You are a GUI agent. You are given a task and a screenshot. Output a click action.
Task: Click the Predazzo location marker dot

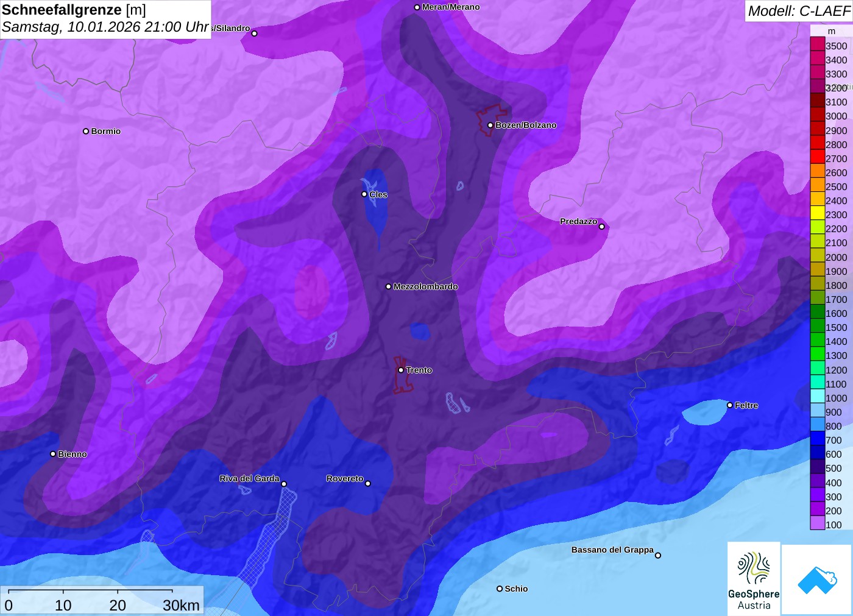pyautogui.click(x=602, y=227)
